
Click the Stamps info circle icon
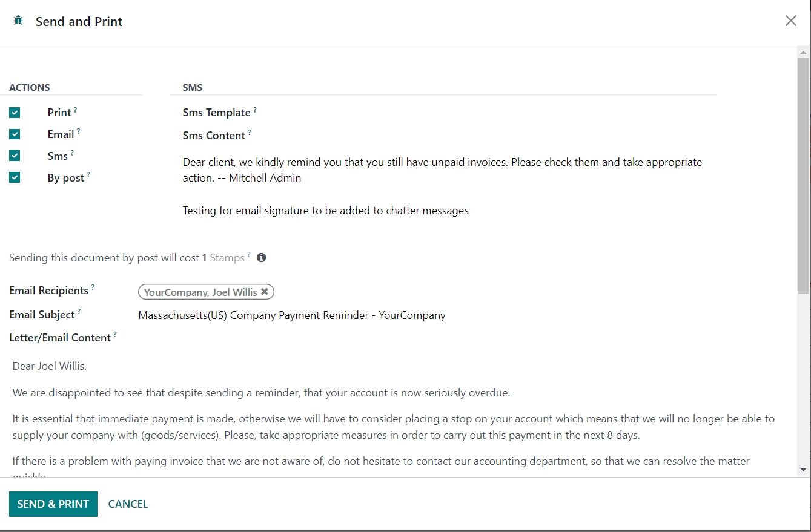[261, 257]
